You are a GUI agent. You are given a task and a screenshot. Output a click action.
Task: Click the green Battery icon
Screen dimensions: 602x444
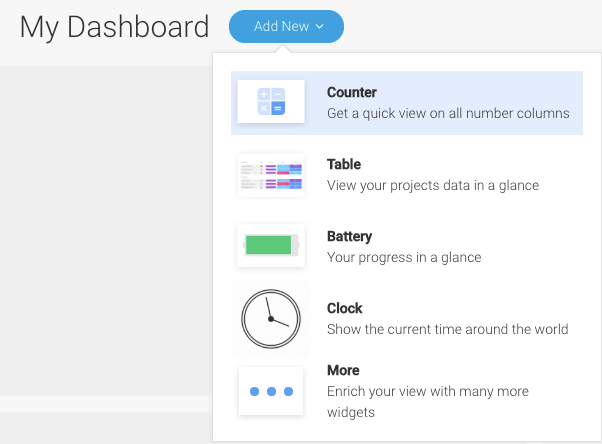[271, 245]
